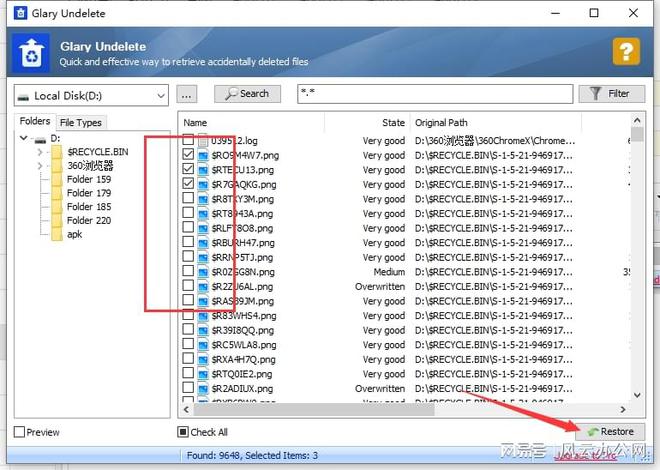This screenshot has width=660, height=470.
Task: Click the image icon of $RT8943A.png
Action: pyautogui.click(x=203, y=214)
